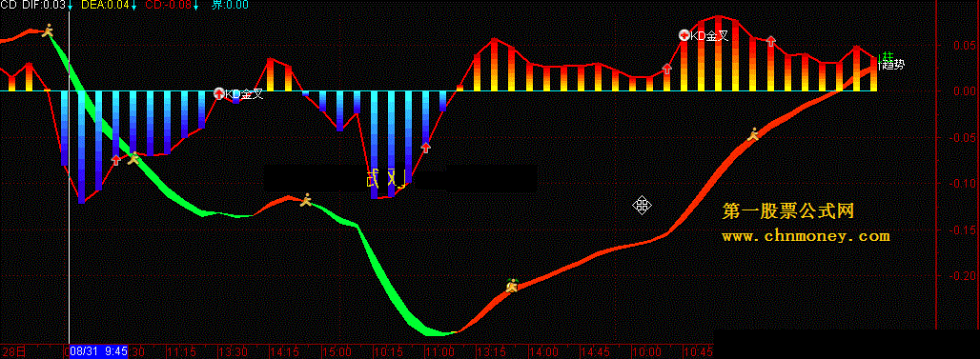The width and height of the screenshot is (980, 359).
Task: Click the 14:15 time axis label
Action: (x=284, y=352)
